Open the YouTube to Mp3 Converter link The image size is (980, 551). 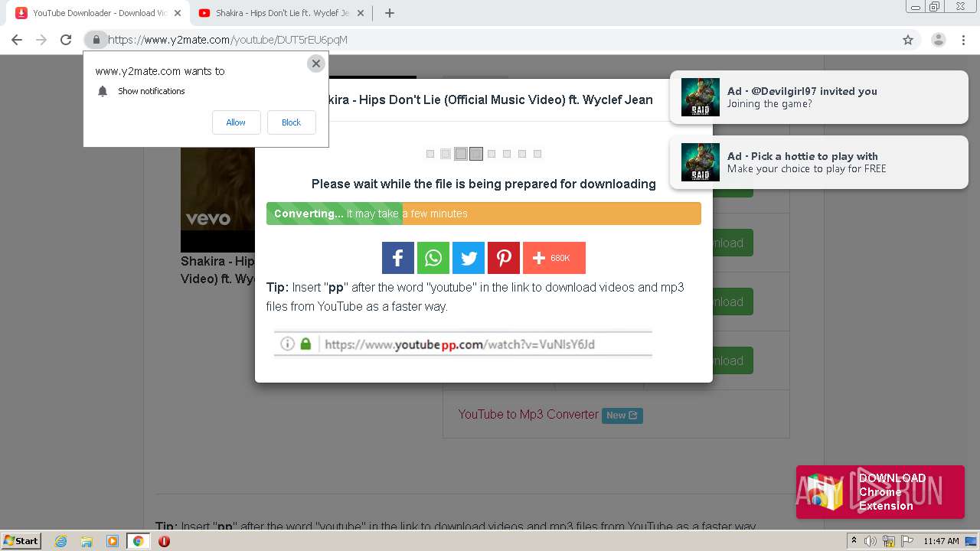528,414
